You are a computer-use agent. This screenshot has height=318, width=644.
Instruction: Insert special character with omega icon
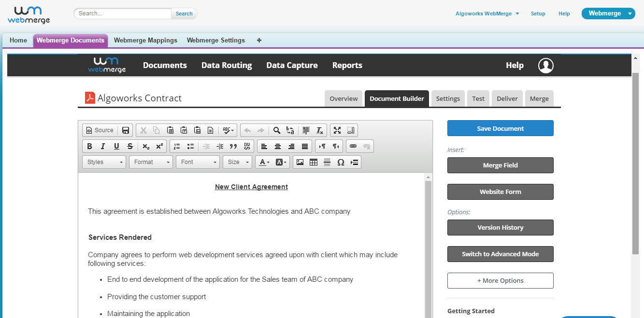(341, 162)
